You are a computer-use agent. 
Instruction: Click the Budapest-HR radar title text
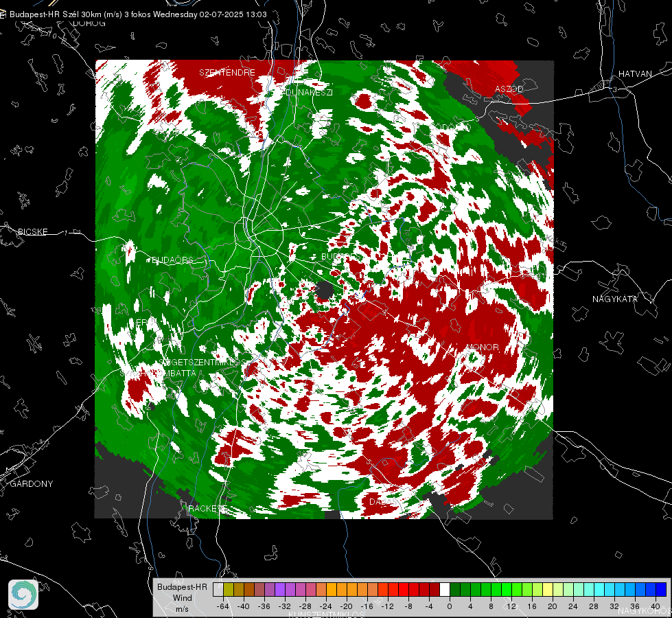(x=138, y=14)
